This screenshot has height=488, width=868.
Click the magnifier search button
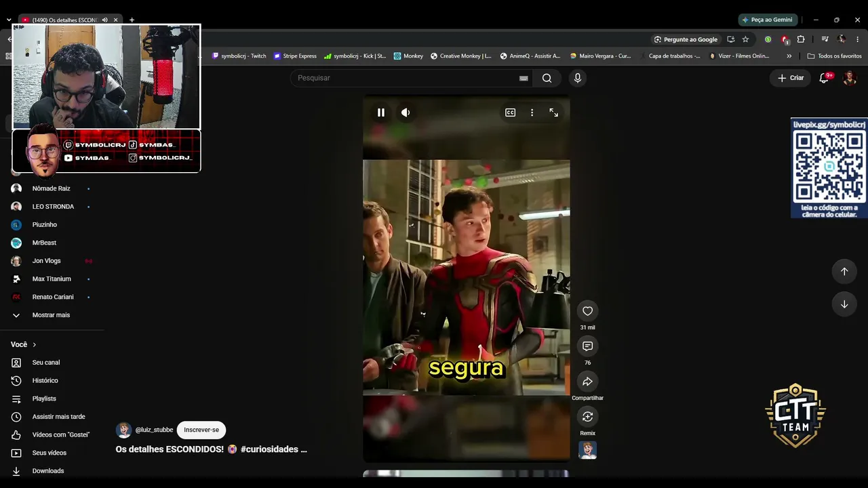point(547,78)
